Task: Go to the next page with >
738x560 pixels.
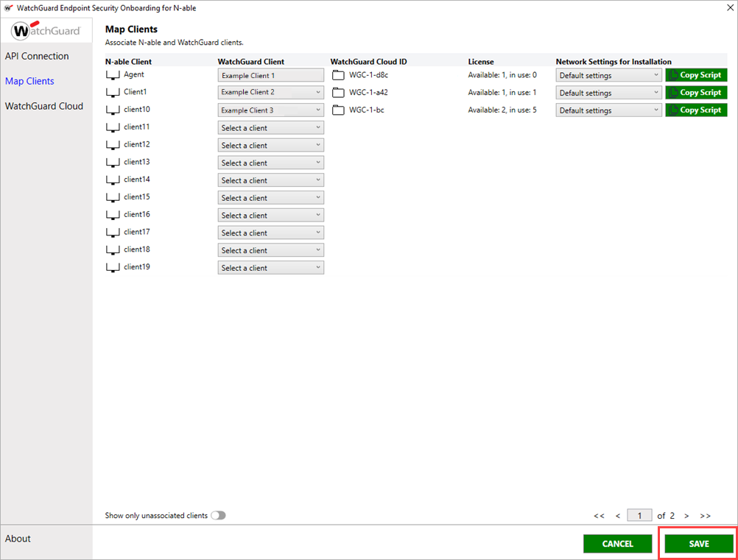Action: click(x=686, y=516)
